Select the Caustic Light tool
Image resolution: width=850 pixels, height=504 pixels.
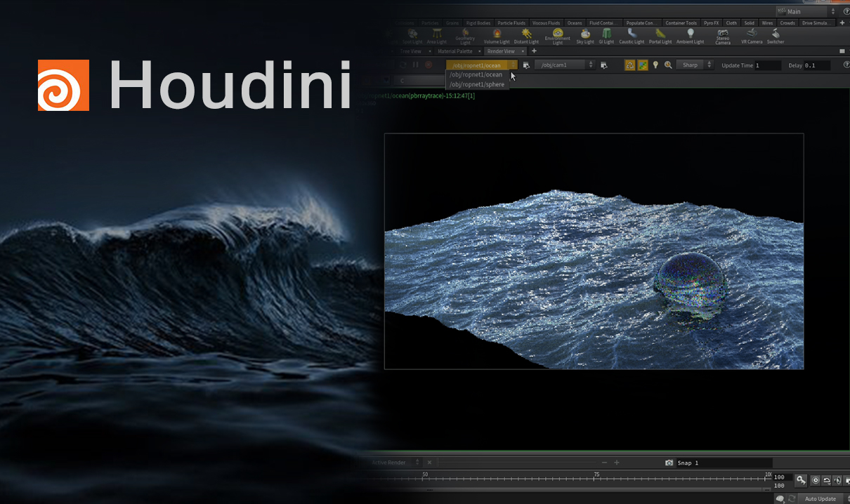point(632,36)
